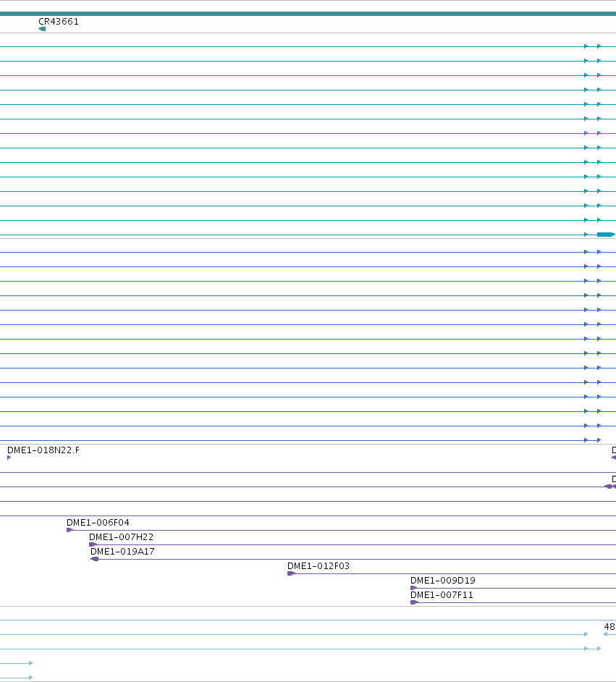Select the small teal arrow glyph under CR43661
This screenshot has height=682, width=616.
(x=42, y=29)
